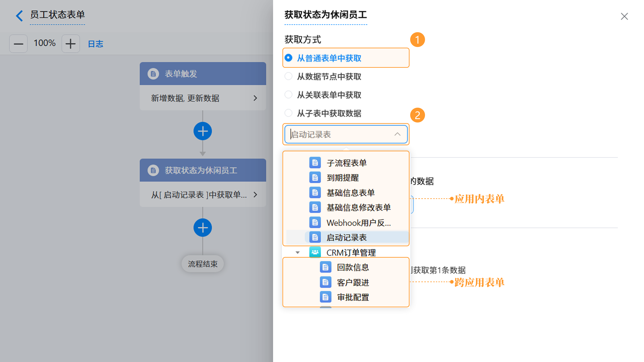Click the 流程结束 end node

202,264
